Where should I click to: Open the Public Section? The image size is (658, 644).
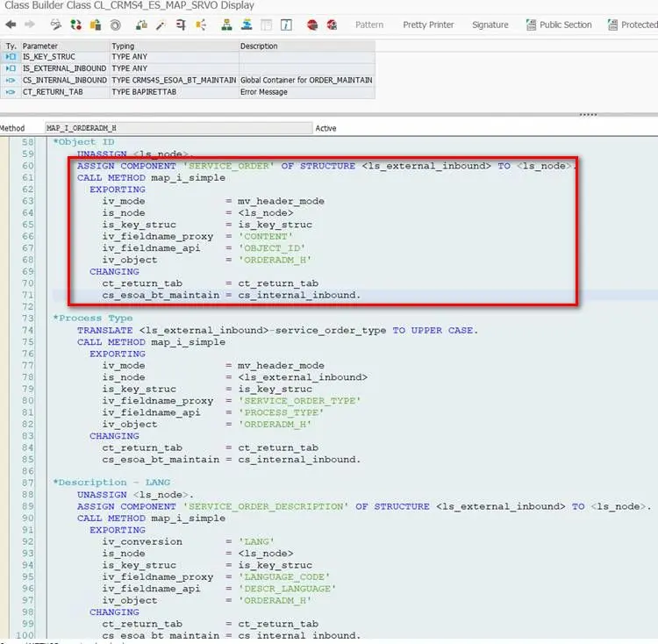(560, 25)
